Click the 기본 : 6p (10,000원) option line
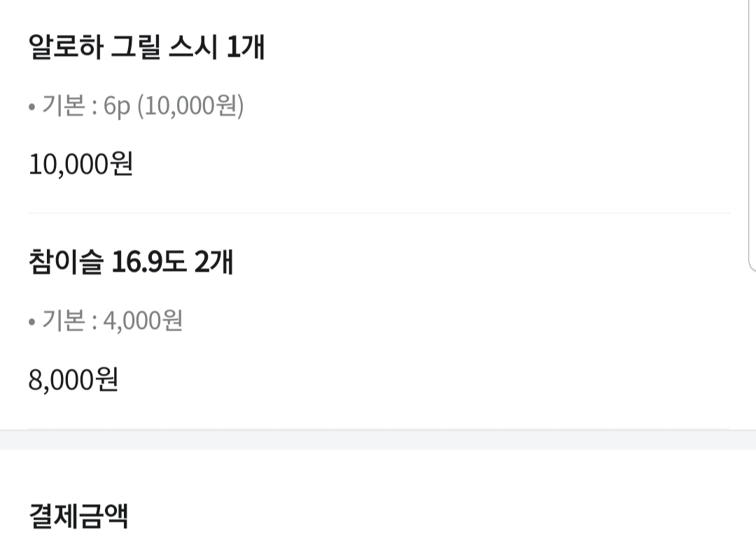The height and width of the screenshot is (551, 756). (x=136, y=105)
